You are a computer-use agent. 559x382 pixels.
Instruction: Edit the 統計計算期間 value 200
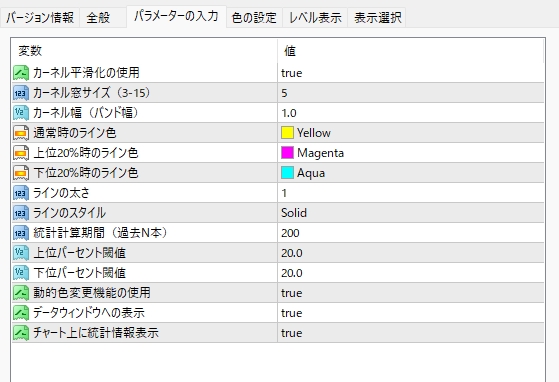[411, 233]
